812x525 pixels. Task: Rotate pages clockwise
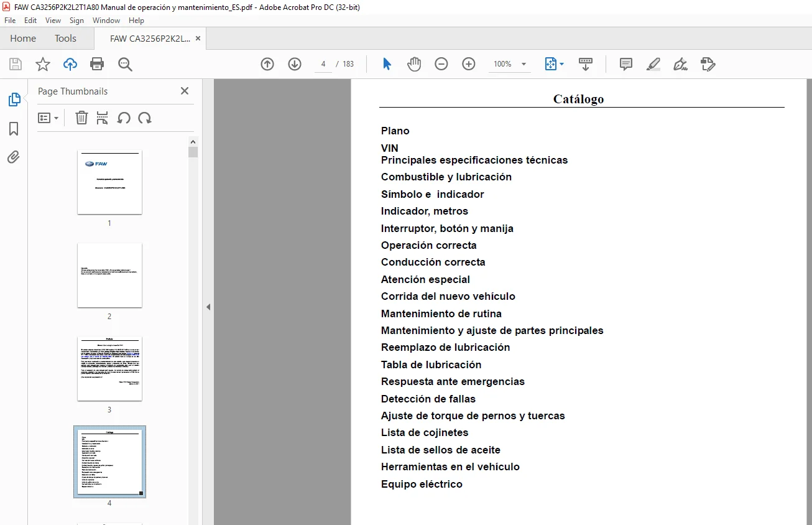145,118
